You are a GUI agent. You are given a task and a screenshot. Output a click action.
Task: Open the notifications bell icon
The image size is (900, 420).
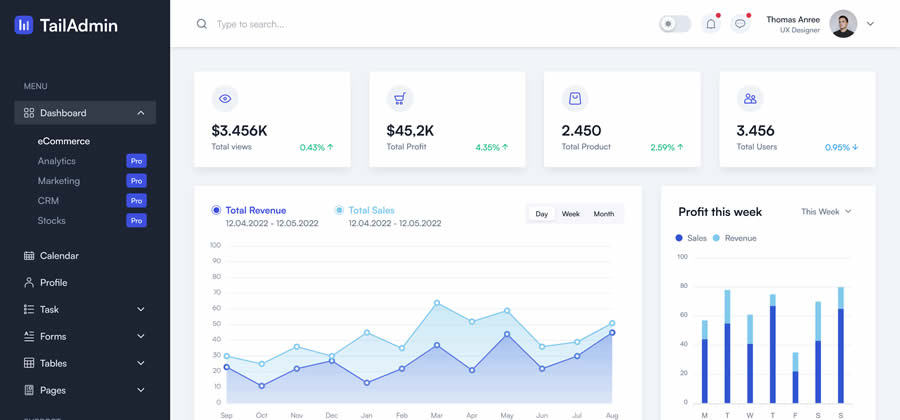711,24
